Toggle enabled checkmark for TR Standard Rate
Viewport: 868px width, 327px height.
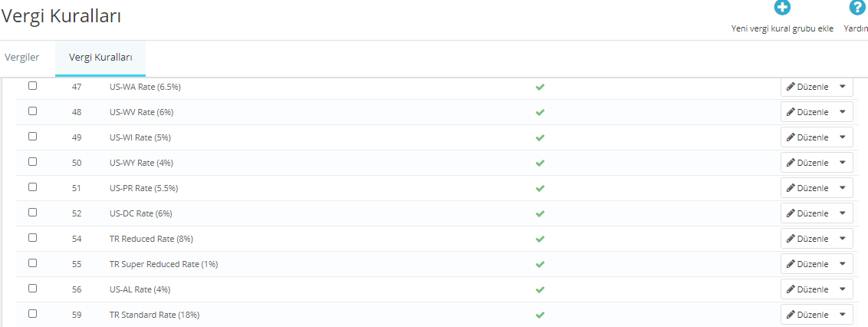pyautogui.click(x=540, y=315)
